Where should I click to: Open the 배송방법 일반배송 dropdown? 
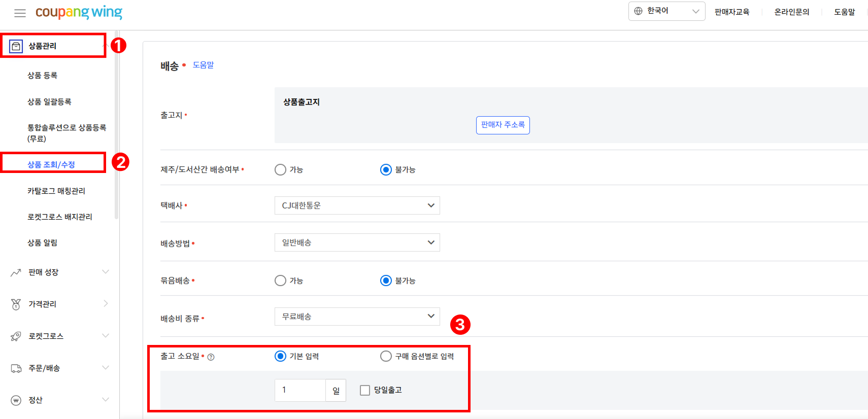357,242
